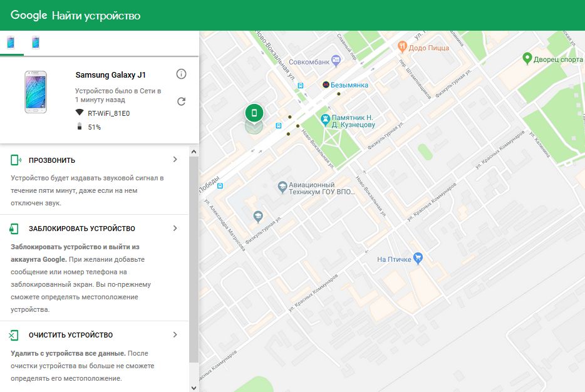Click Очистить устройство action label
This screenshot has height=392, width=585.
[70, 336]
